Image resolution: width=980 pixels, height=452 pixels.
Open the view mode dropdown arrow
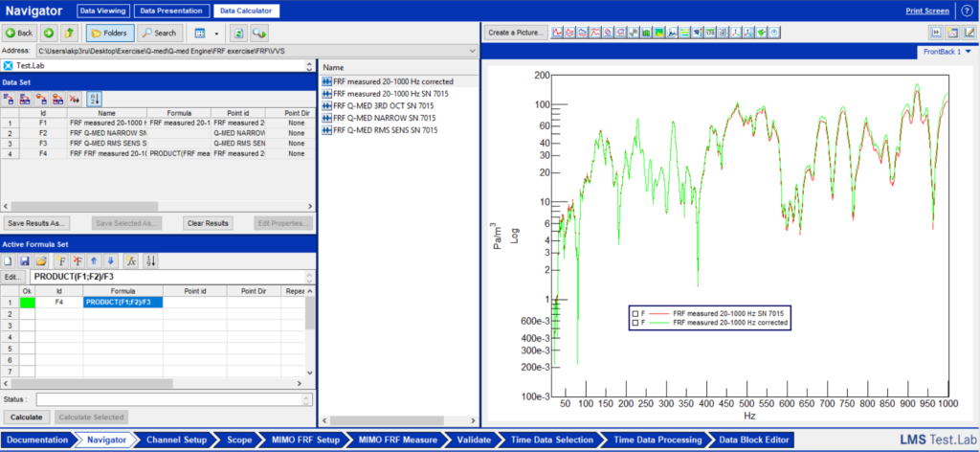pos(217,33)
